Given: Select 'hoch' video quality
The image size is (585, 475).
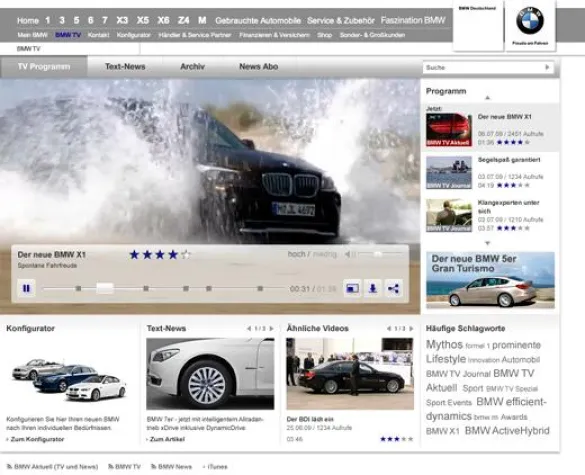Looking at the screenshot, I should click(296, 254).
